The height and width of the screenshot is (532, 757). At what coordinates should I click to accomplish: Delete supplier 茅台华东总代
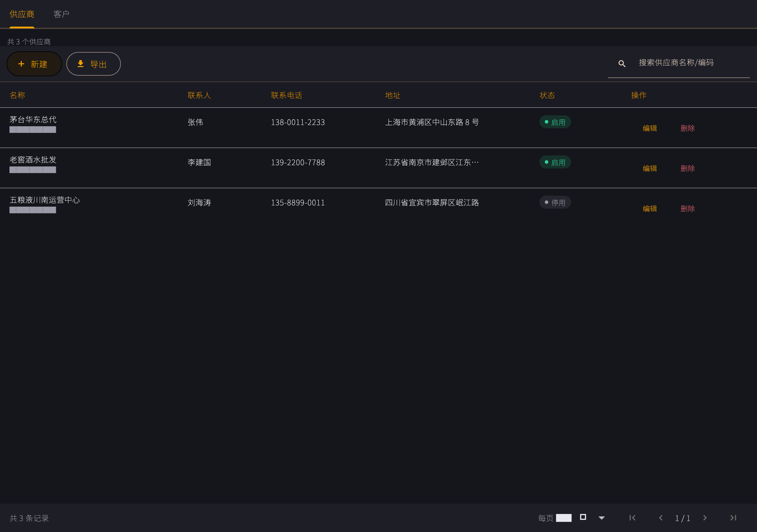click(688, 128)
